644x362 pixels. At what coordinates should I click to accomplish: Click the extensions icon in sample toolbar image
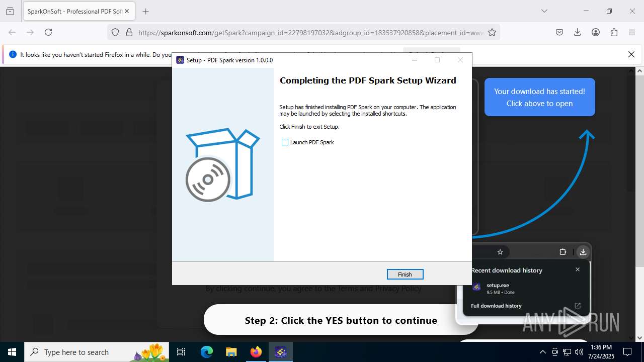click(563, 252)
